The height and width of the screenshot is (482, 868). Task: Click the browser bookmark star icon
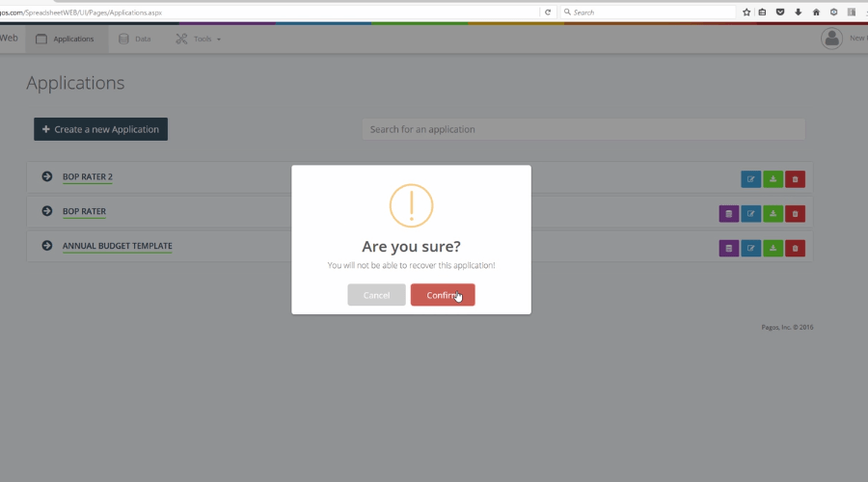(746, 13)
